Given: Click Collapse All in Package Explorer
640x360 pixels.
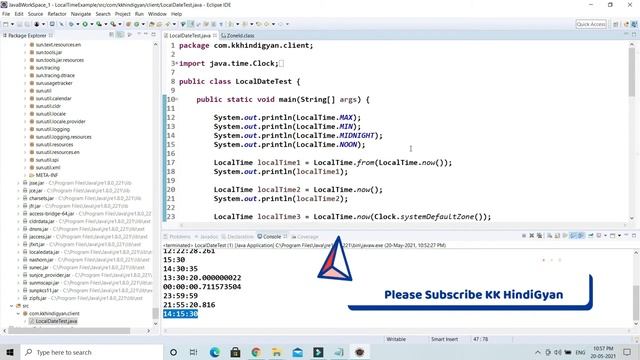Looking at the screenshot, I should [111, 35].
